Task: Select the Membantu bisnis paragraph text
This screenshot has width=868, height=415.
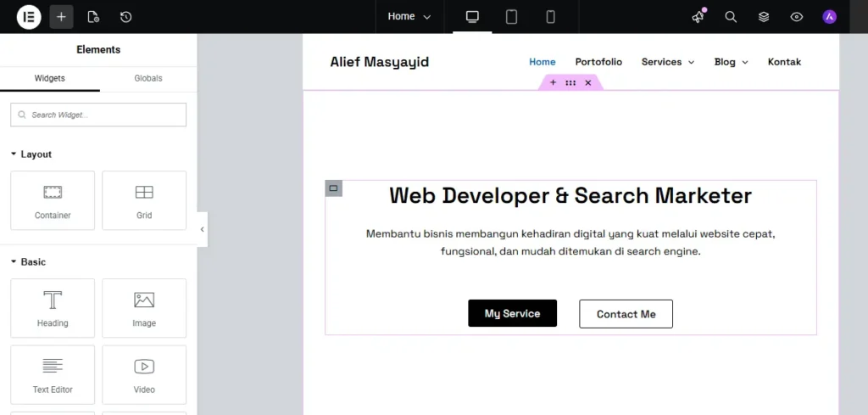Action: click(x=570, y=243)
